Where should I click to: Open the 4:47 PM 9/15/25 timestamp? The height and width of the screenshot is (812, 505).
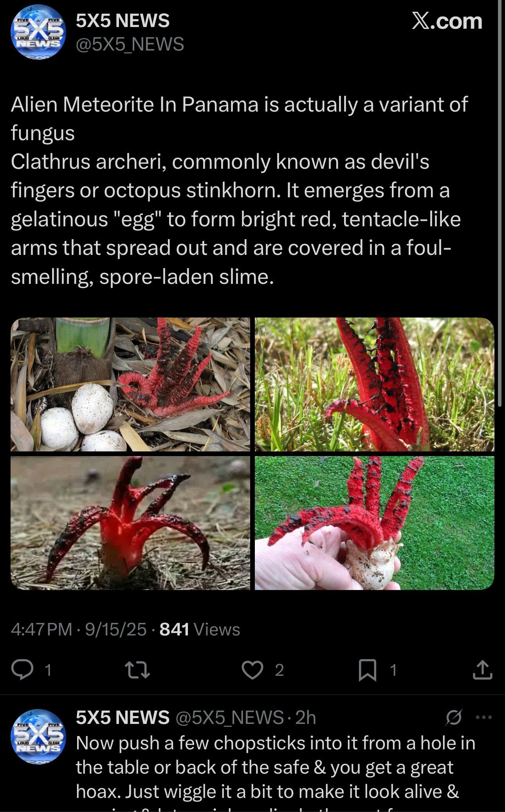(79, 630)
